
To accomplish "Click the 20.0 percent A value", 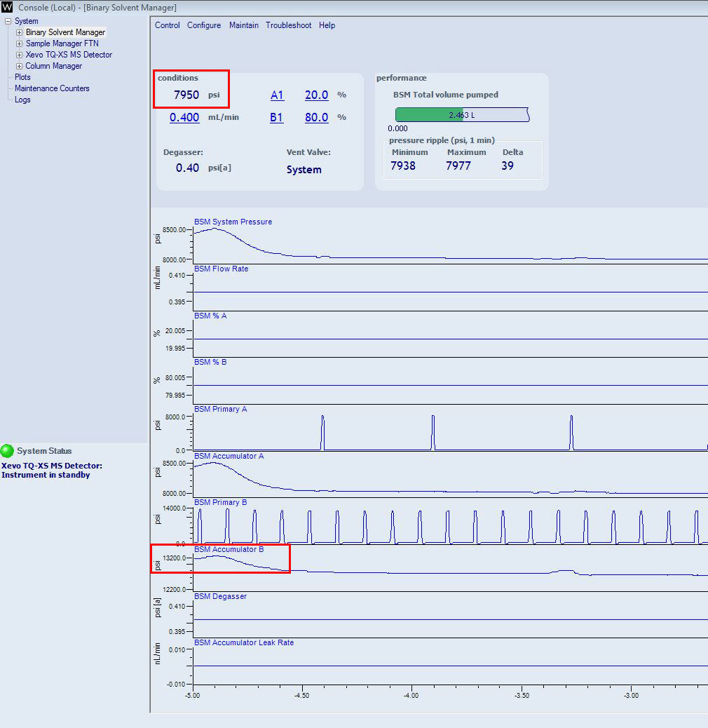I will pyautogui.click(x=316, y=95).
